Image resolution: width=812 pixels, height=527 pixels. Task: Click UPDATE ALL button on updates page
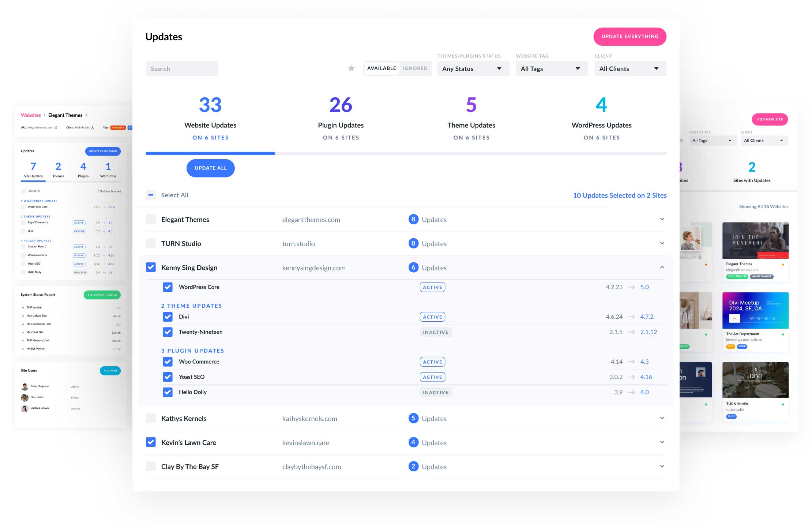coord(210,168)
